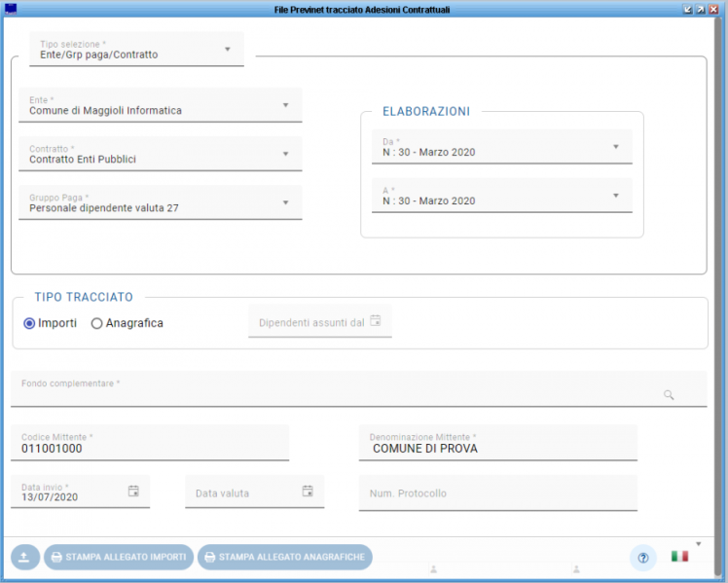Image resolution: width=728 pixels, height=583 pixels.
Task: Open the Ente dropdown
Action: (161, 105)
